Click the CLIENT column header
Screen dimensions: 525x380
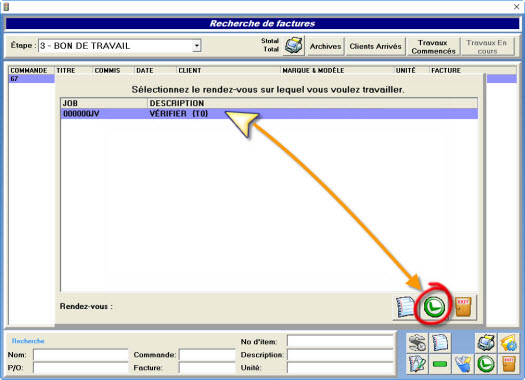point(228,70)
